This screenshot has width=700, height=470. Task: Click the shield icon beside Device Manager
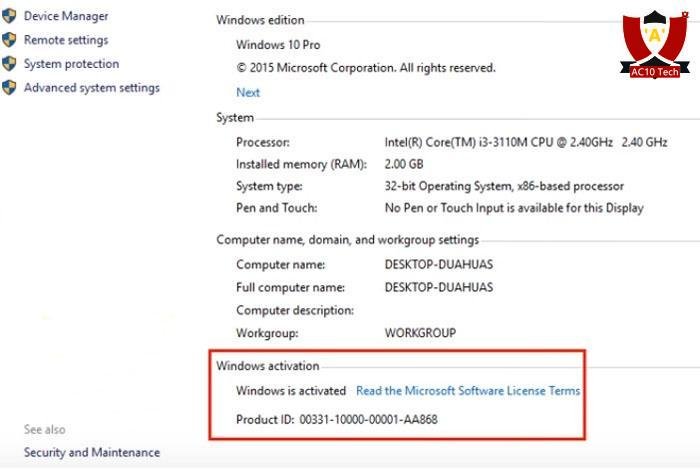pos(9,16)
